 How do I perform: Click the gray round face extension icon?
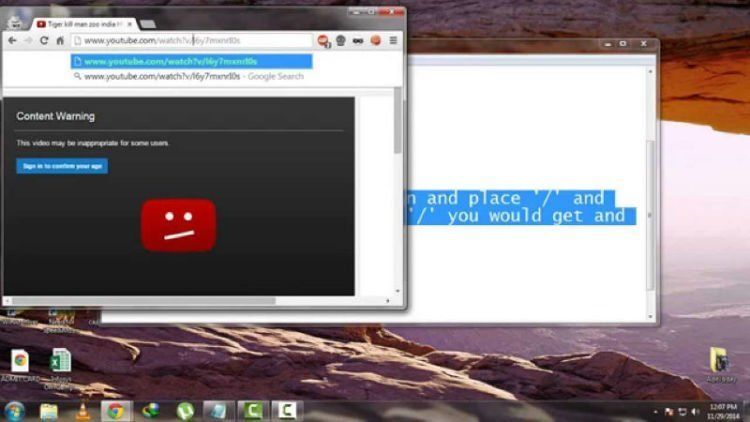[x=341, y=41]
